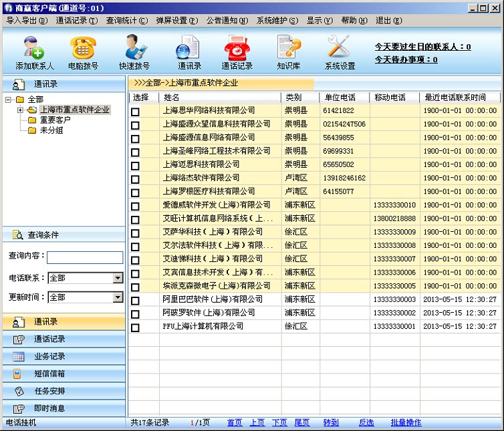Screen dimensions: 504x431
Task: Open 今天要过生日的联系人 birthday link
Action: coord(422,47)
